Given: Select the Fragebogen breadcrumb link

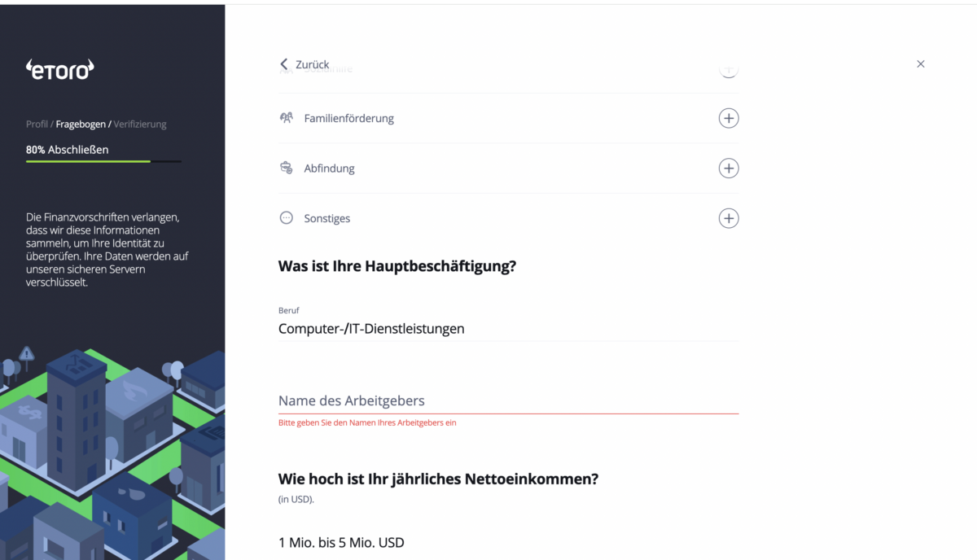Looking at the screenshot, I should pos(81,124).
